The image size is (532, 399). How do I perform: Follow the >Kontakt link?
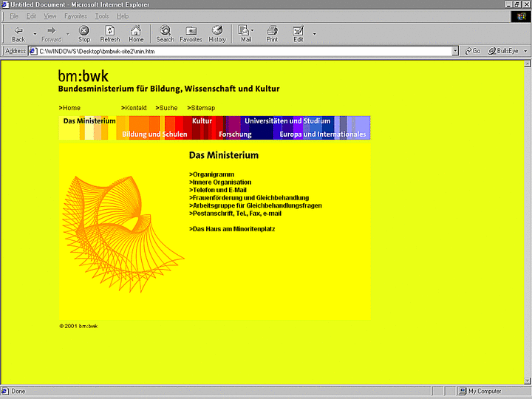click(x=134, y=108)
